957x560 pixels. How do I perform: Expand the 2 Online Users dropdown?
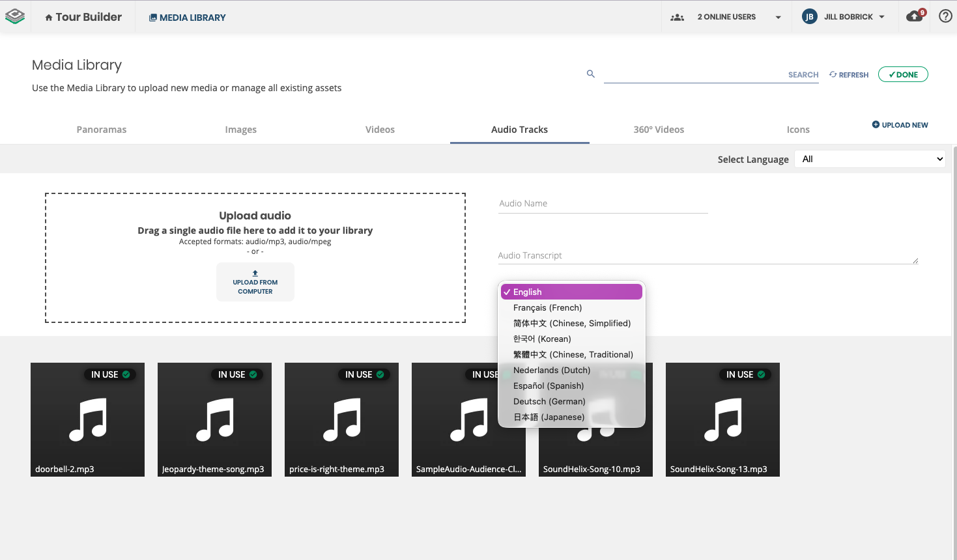tap(778, 18)
